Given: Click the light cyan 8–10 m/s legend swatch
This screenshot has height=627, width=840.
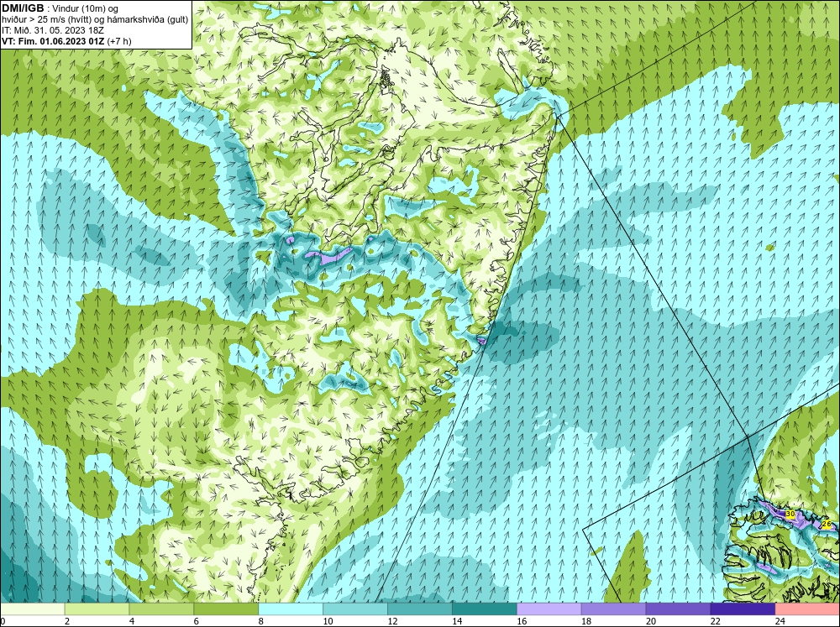Looking at the screenshot, I should pyautogui.click(x=291, y=609).
